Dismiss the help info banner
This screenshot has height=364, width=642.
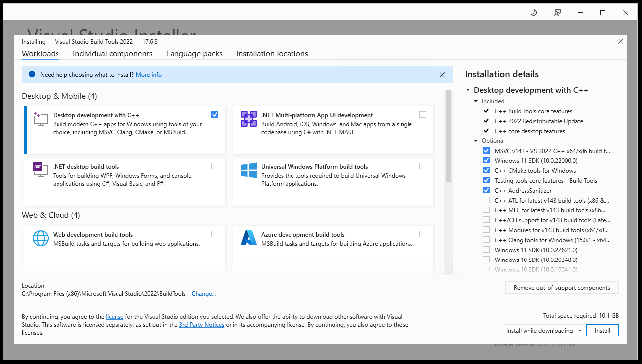coord(442,75)
